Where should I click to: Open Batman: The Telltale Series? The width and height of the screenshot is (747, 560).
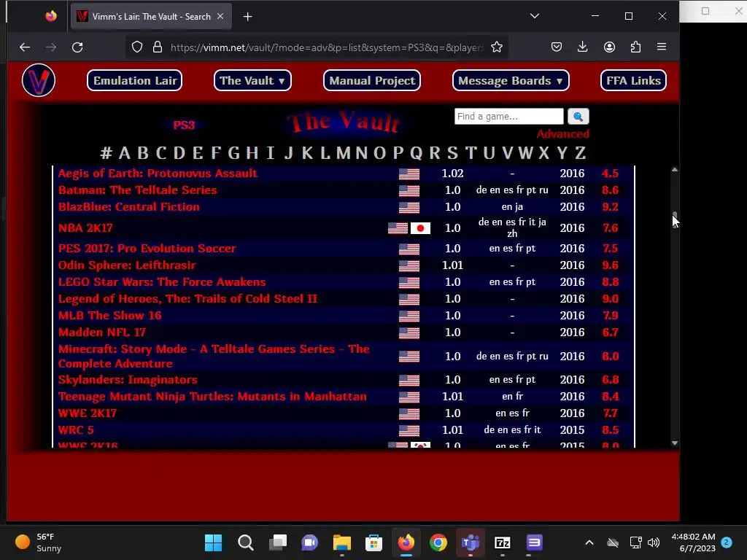click(x=137, y=190)
